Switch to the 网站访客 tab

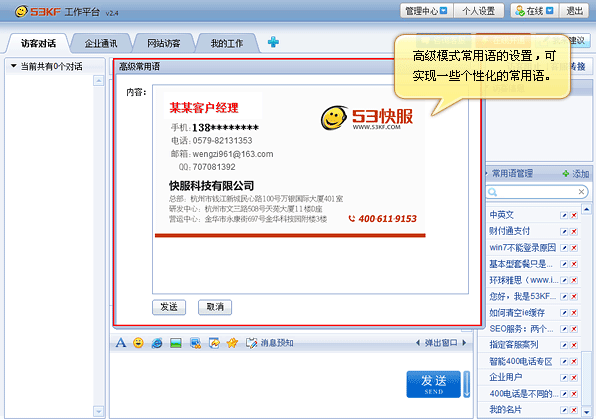coord(164,43)
